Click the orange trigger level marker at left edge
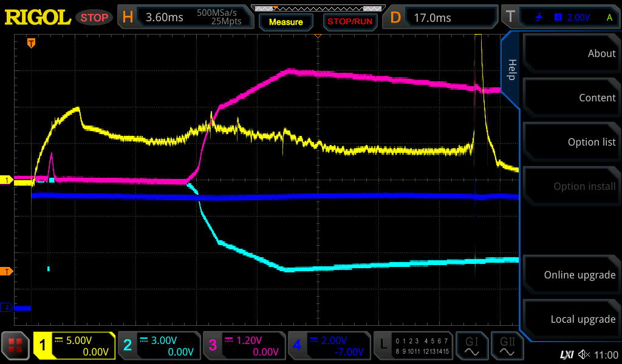Viewport: 622px width, 364px height. [x=7, y=271]
